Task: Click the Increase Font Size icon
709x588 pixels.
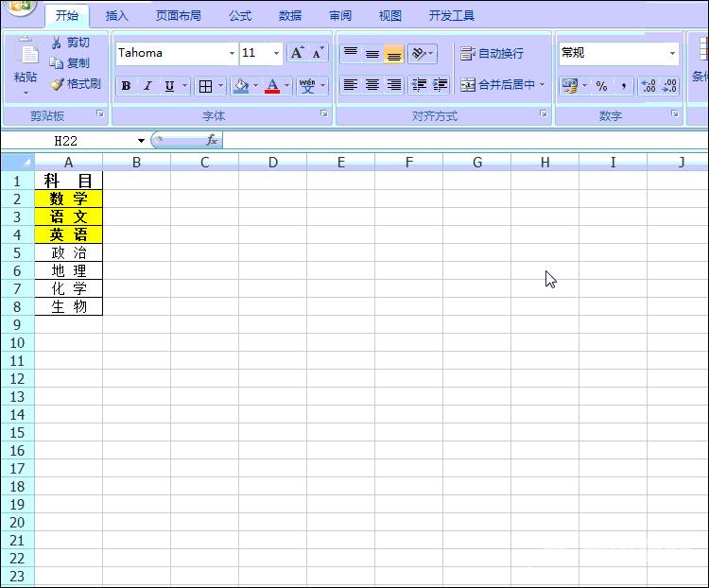Action: (x=297, y=53)
